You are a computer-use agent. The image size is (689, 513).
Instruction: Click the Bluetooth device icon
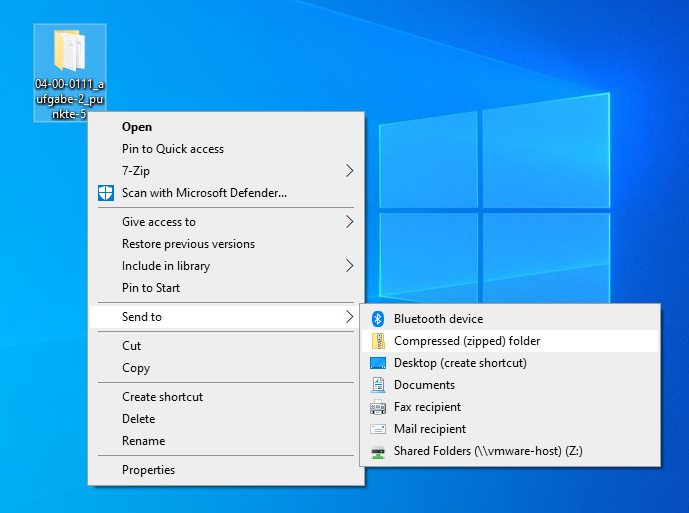point(378,319)
